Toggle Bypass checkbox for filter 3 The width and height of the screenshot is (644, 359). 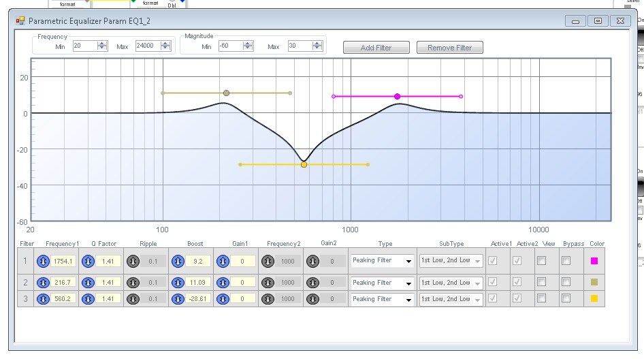pyautogui.click(x=566, y=298)
